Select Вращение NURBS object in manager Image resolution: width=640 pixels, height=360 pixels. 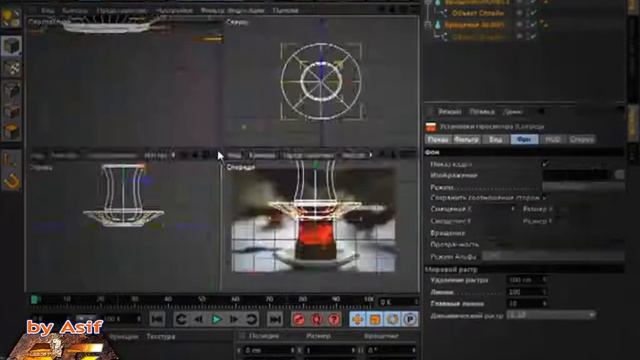474,25
